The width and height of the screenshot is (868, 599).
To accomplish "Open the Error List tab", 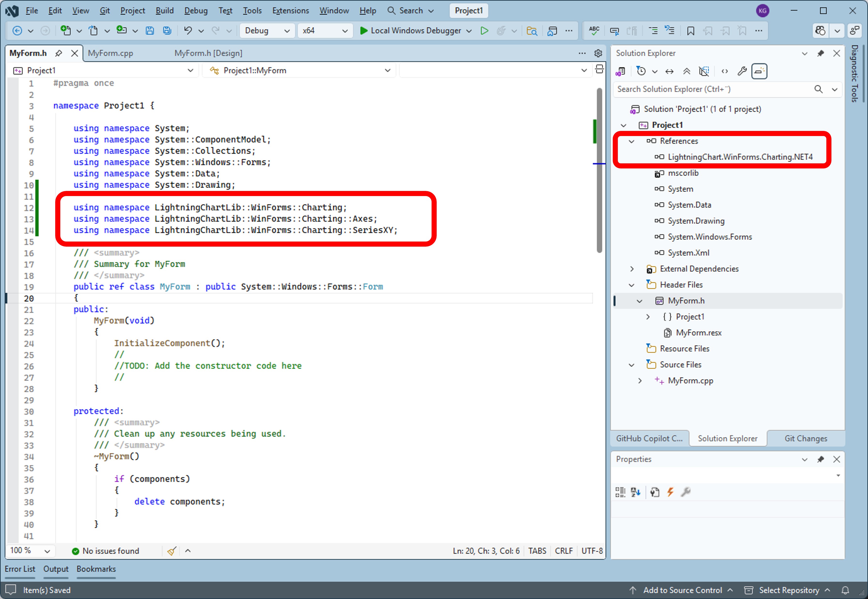I will coord(20,569).
